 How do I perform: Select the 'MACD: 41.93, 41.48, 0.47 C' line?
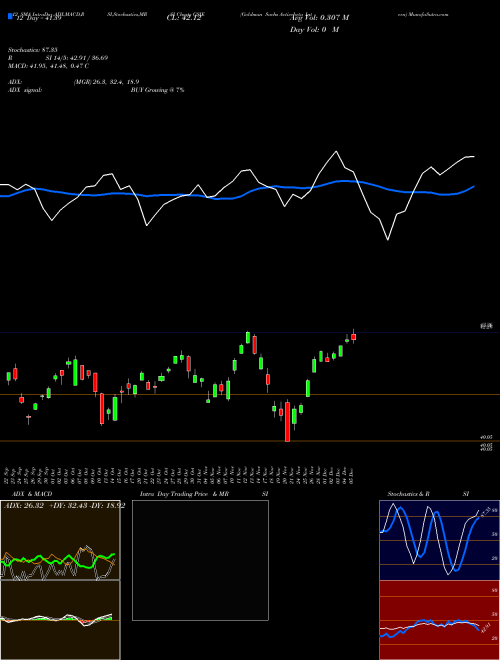[x=48, y=66]
